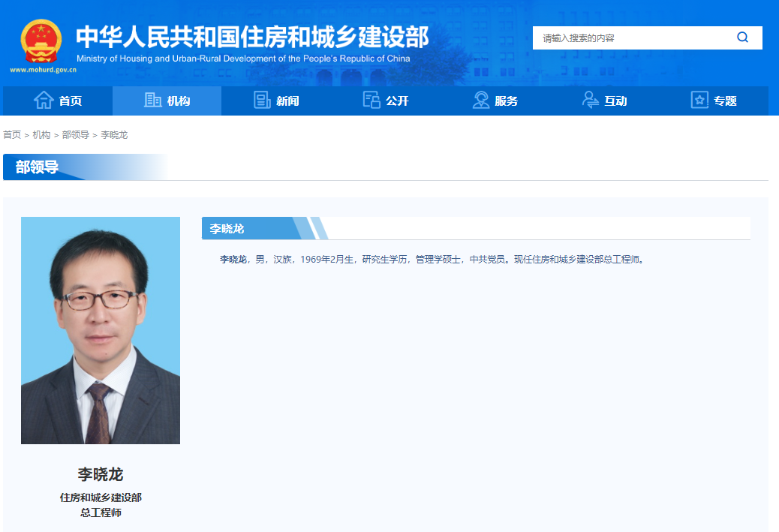Click the 部领导 section header
This screenshot has height=532, width=779.
37,167
